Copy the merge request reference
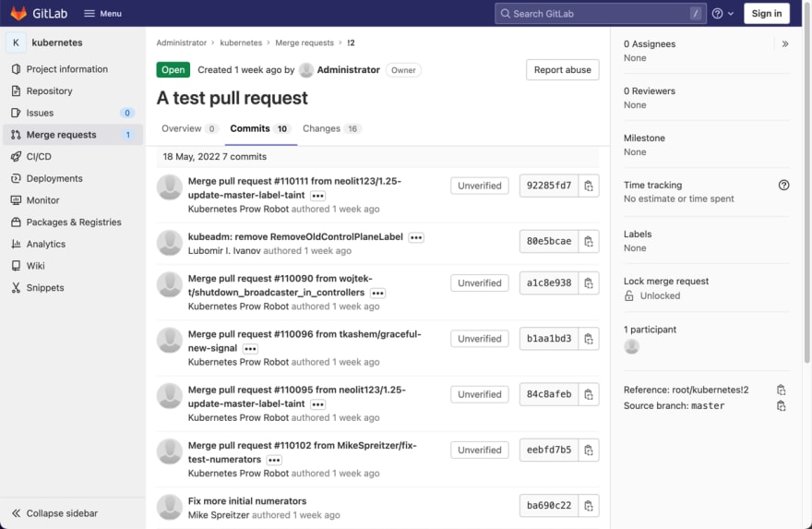The image size is (812, 529). [x=781, y=390]
